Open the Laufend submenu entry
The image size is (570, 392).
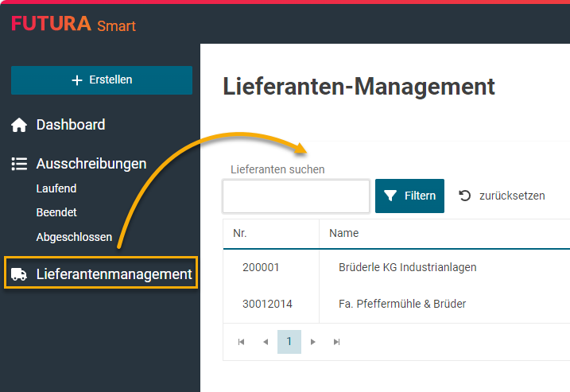56,189
